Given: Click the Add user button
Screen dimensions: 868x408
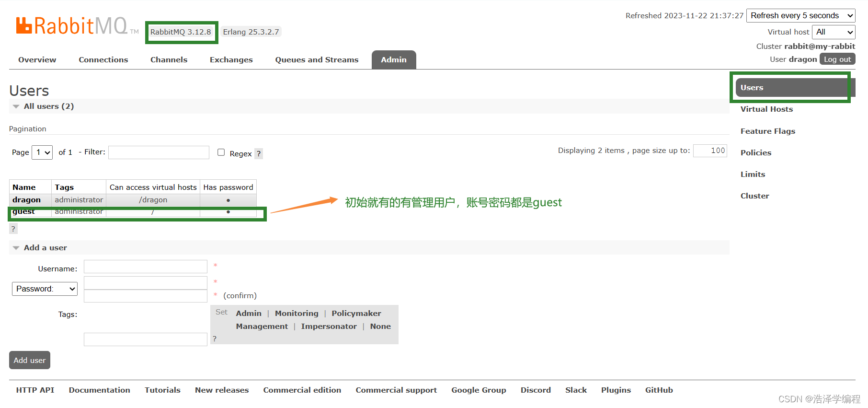Looking at the screenshot, I should point(30,360).
